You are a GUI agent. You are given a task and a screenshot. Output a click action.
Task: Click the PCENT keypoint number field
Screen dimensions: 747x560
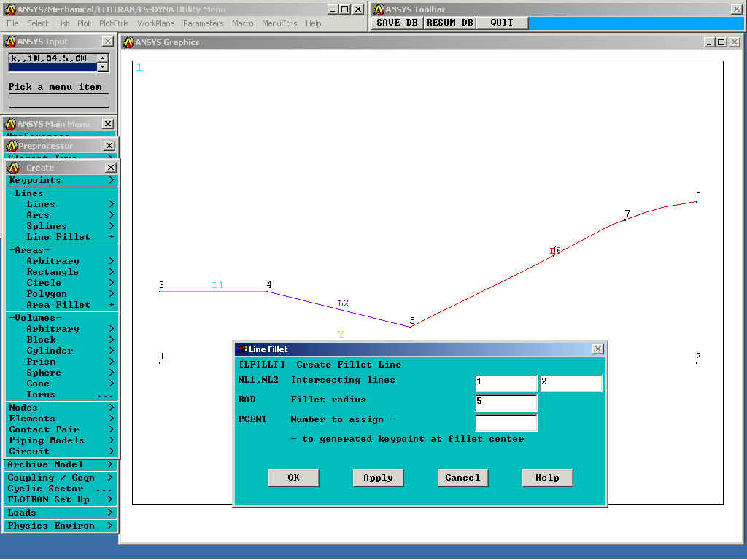[506, 423]
